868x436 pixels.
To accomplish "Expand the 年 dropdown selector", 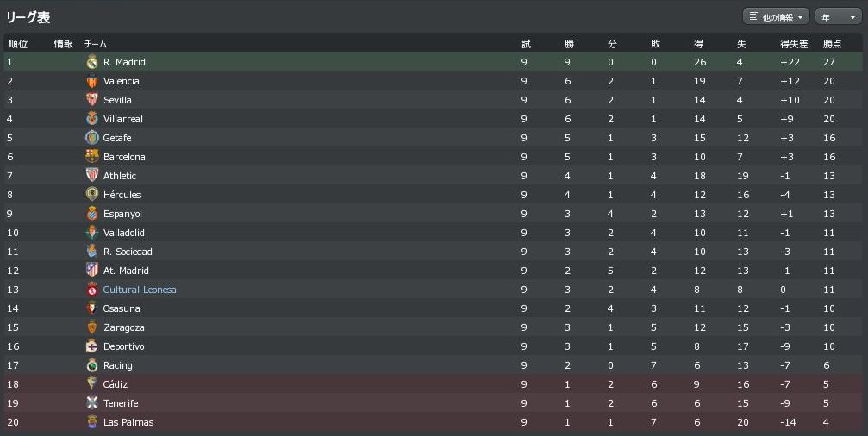I will tap(838, 16).
